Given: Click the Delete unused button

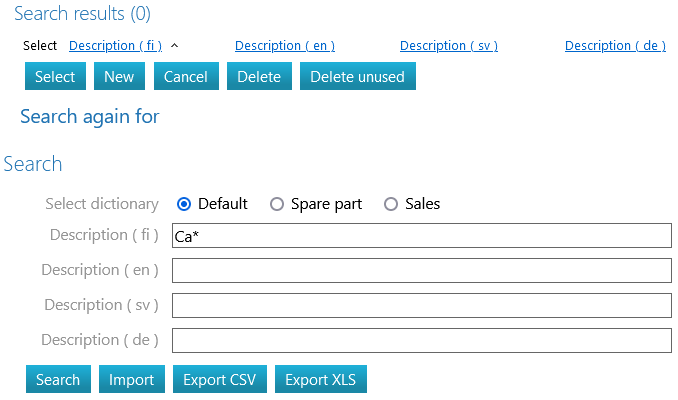Looking at the screenshot, I should click(x=357, y=77).
